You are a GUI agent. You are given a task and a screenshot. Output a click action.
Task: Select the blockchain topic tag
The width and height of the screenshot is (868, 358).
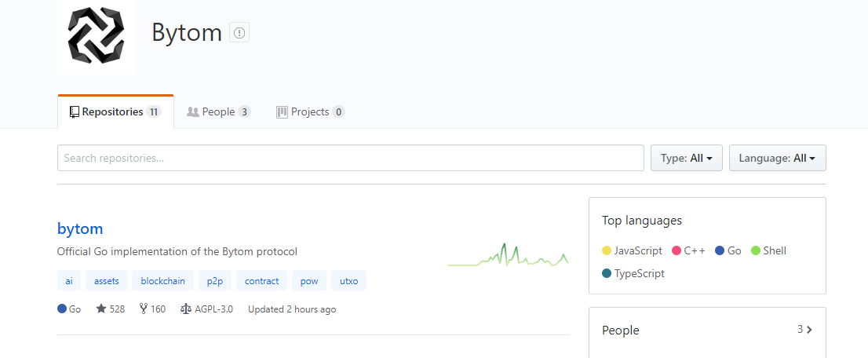(162, 280)
